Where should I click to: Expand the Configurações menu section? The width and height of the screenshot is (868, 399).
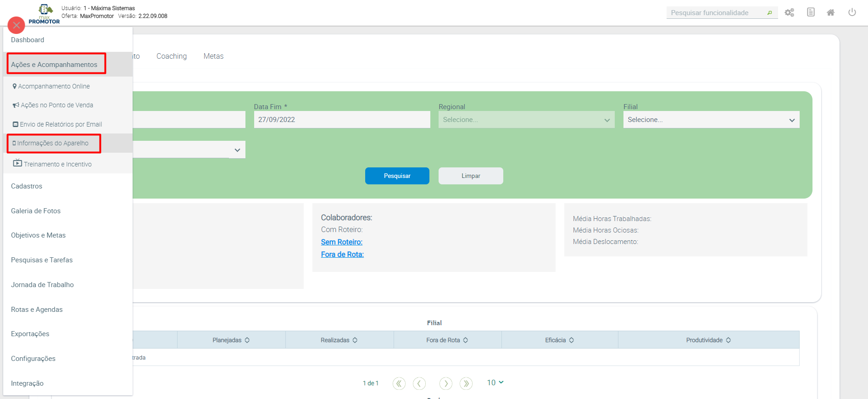click(68, 359)
